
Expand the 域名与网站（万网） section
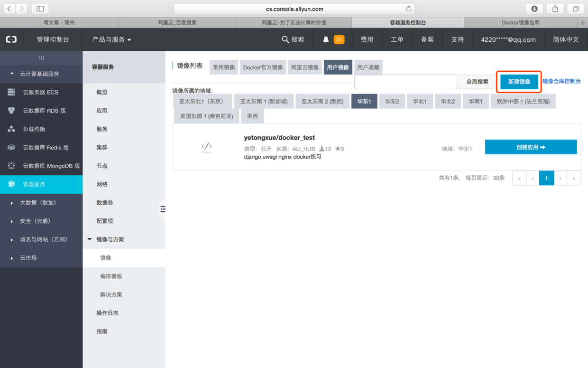(41, 240)
